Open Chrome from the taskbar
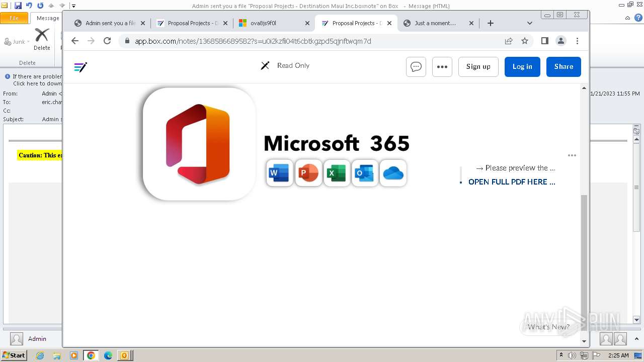The image size is (644, 362). (x=91, y=355)
